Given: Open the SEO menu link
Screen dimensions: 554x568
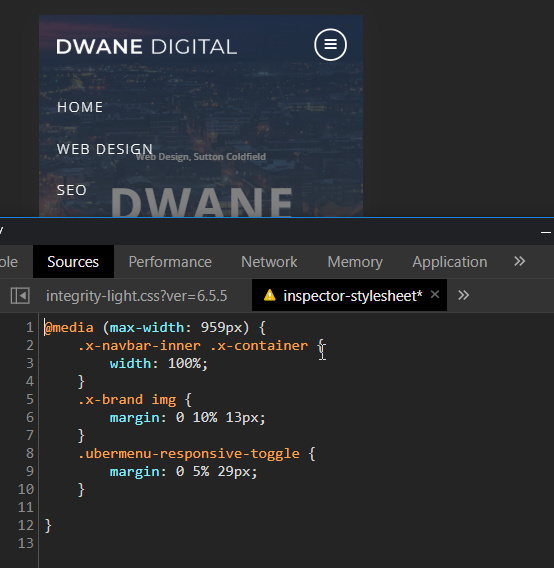Looking at the screenshot, I should [x=71, y=190].
